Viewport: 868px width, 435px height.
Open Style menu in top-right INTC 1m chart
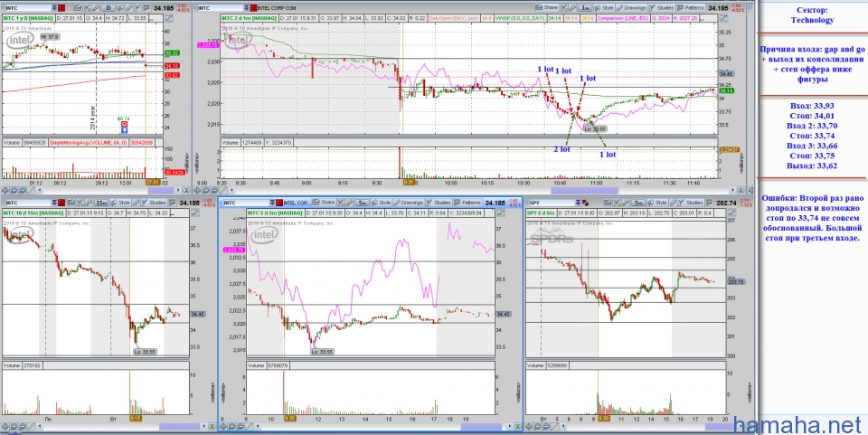[603, 8]
